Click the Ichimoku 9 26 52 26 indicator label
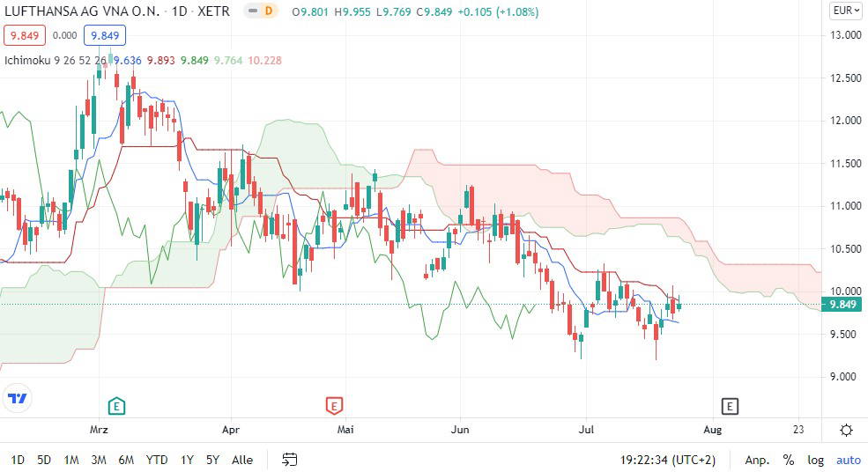Screen dimensions: 868x472 coord(55,60)
